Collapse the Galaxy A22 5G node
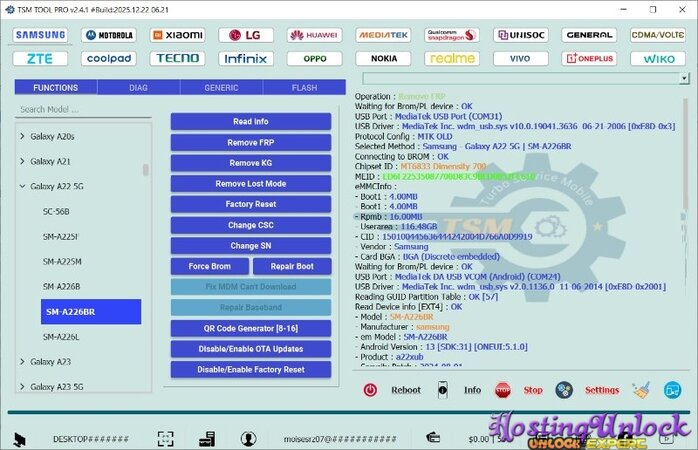 click(x=22, y=186)
